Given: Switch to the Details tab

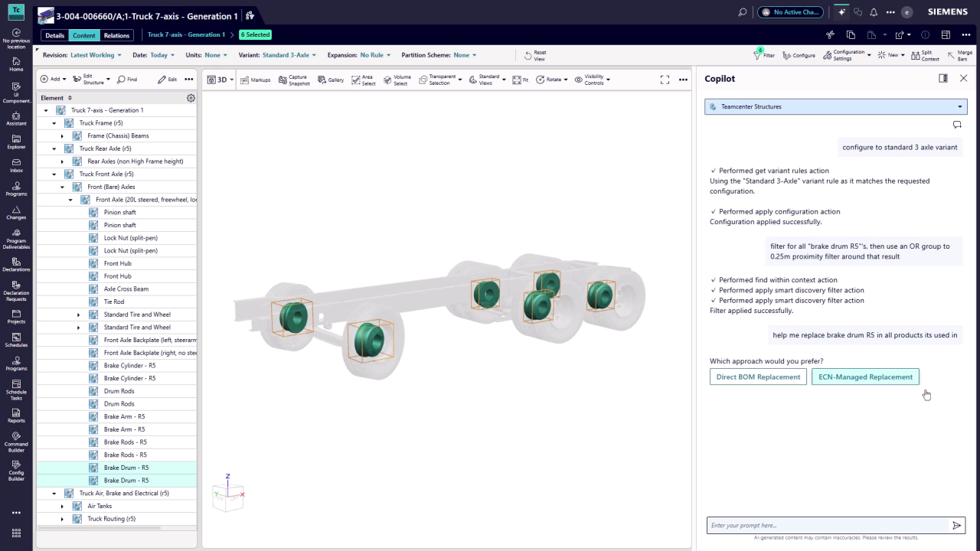Looking at the screenshot, I should [x=54, y=35].
